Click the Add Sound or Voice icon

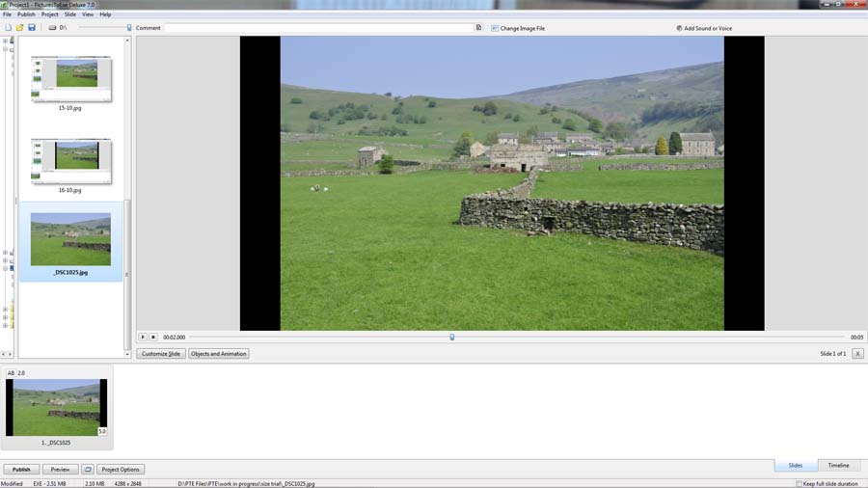679,28
